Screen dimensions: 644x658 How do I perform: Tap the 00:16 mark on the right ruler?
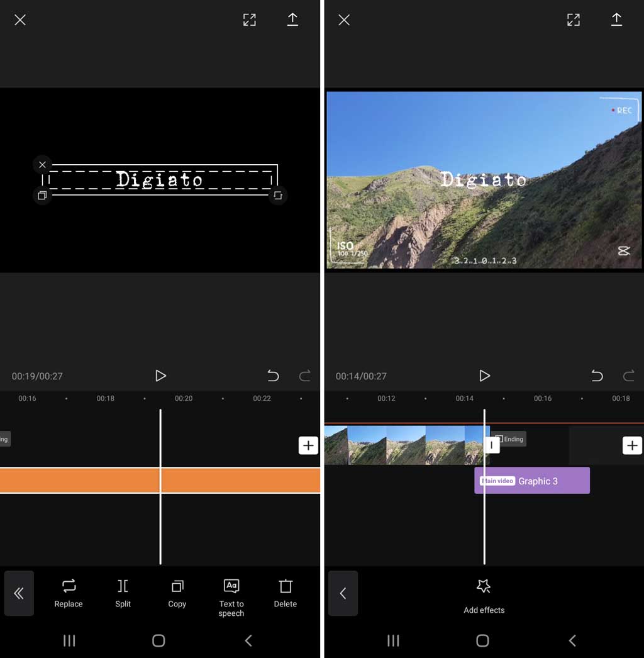point(543,398)
